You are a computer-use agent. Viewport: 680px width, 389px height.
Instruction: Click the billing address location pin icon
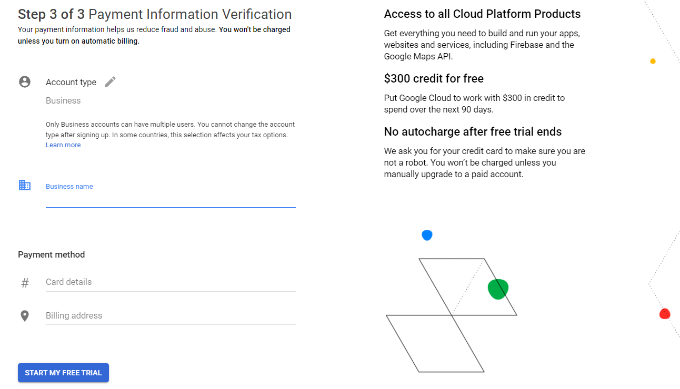click(x=25, y=316)
